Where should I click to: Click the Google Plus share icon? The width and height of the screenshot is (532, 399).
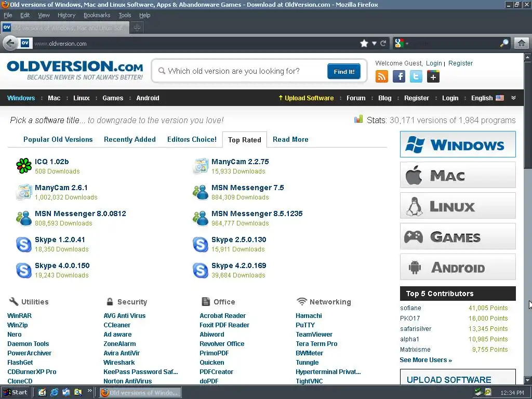point(433,76)
